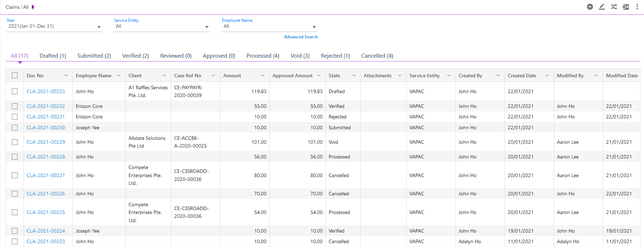The height and width of the screenshot is (247, 644).
Task: Click the purple pin icon beside Claims / All
Action: [33, 7]
